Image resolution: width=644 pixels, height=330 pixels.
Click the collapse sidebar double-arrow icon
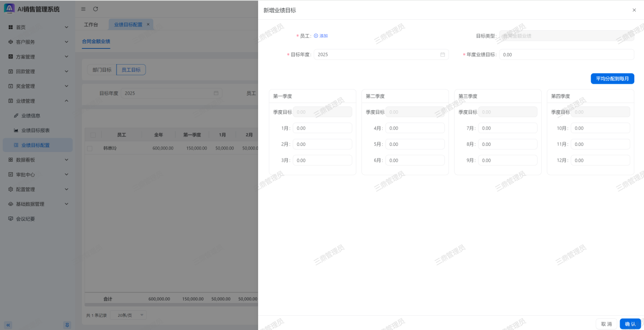pyautogui.click(x=8, y=324)
